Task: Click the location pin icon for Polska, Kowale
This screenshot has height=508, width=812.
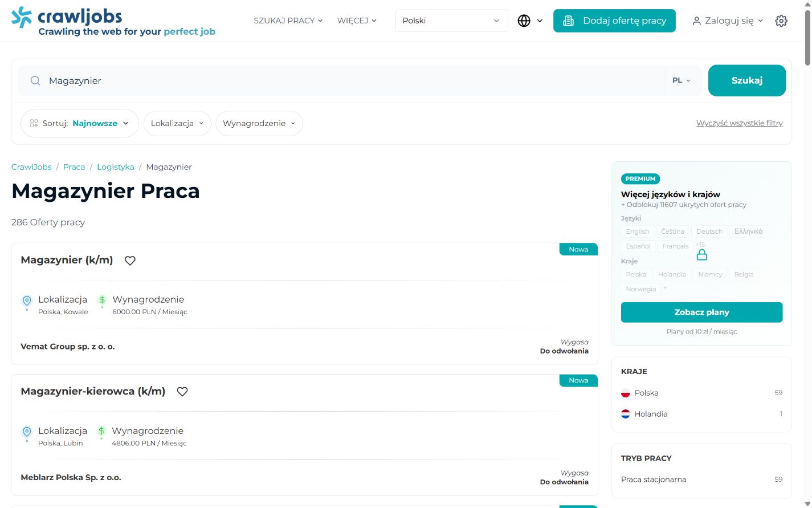Action: pyautogui.click(x=27, y=301)
